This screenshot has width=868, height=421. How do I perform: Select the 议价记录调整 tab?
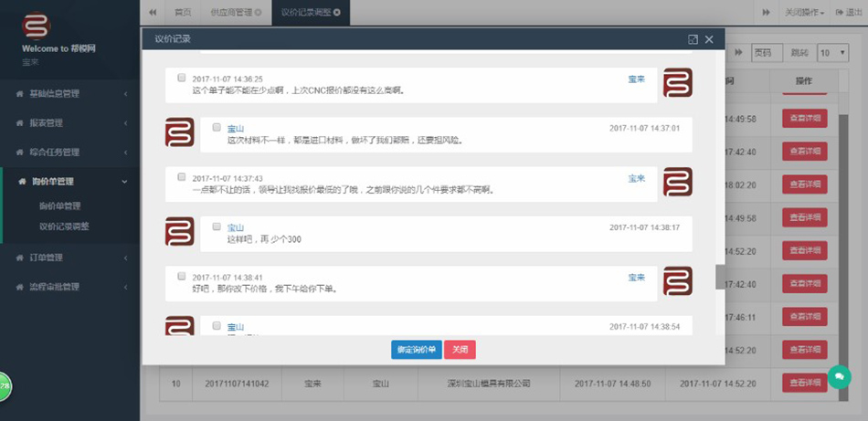point(311,12)
